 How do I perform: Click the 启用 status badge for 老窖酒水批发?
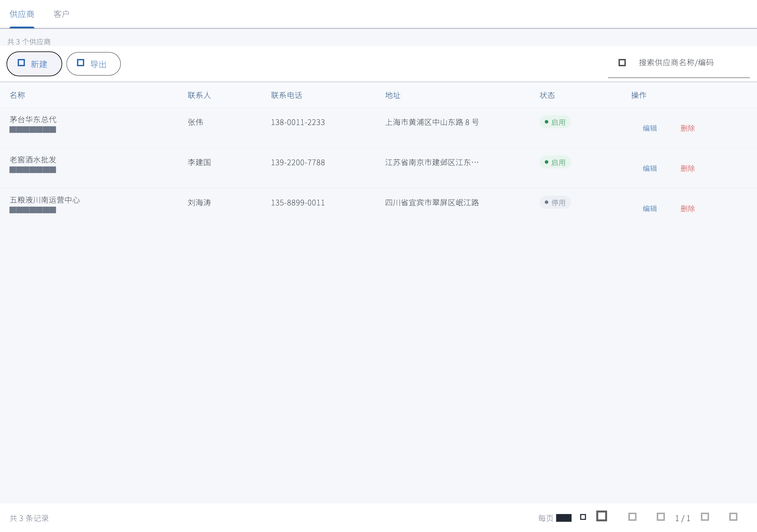(555, 162)
